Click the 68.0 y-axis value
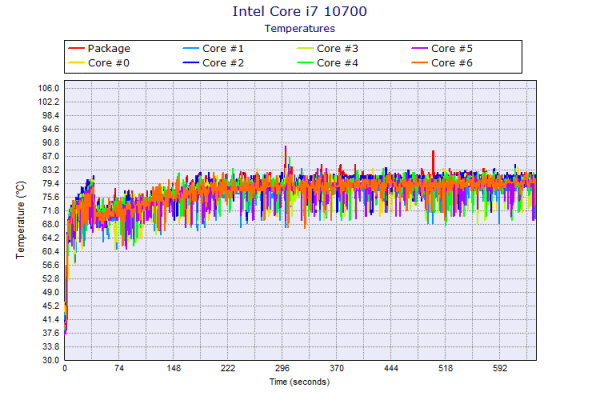This screenshot has height=400, width=600. pos(51,224)
